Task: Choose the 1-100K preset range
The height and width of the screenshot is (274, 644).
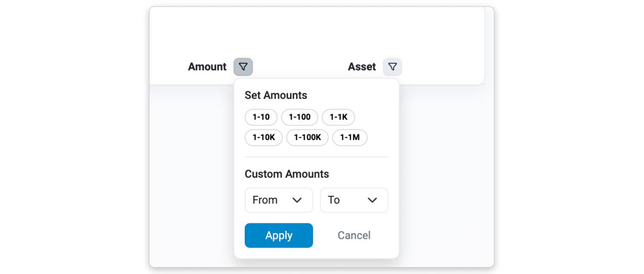Action: (307, 137)
